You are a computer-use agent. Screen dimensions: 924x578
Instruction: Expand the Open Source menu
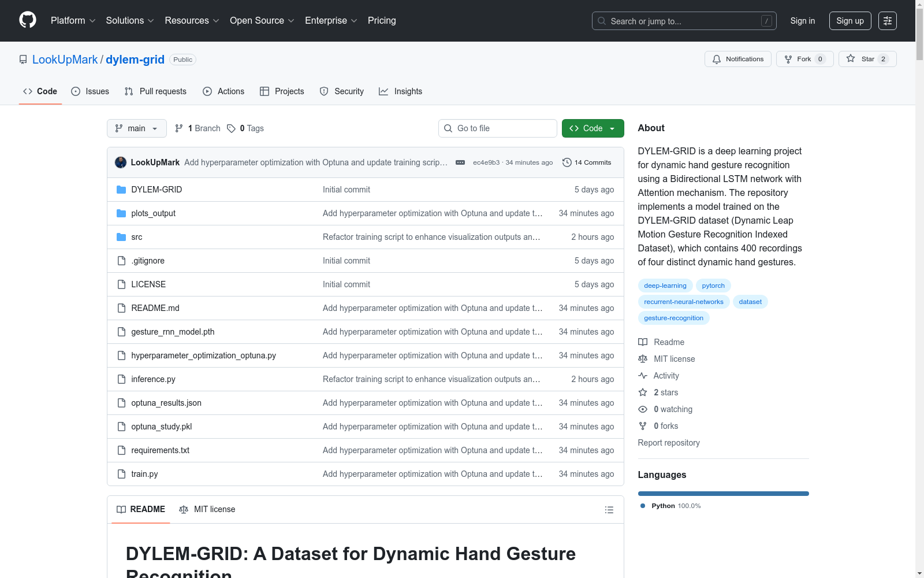[262, 21]
